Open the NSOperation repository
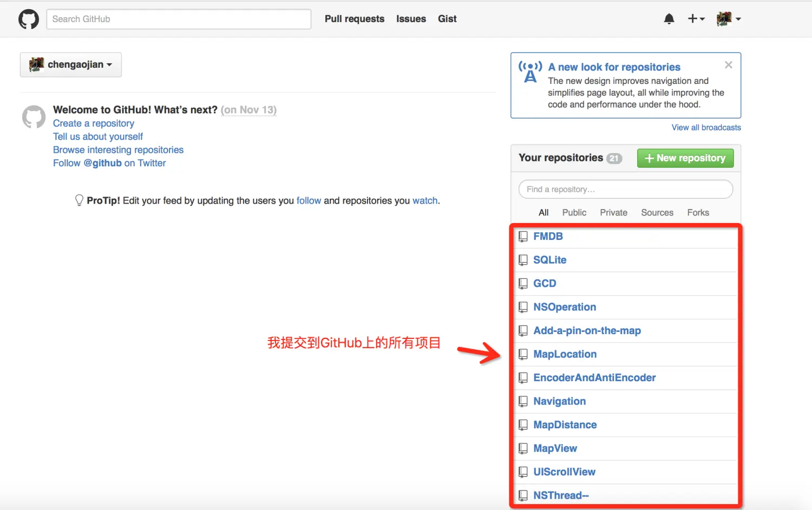Image resolution: width=812 pixels, height=510 pixels. 565,307
